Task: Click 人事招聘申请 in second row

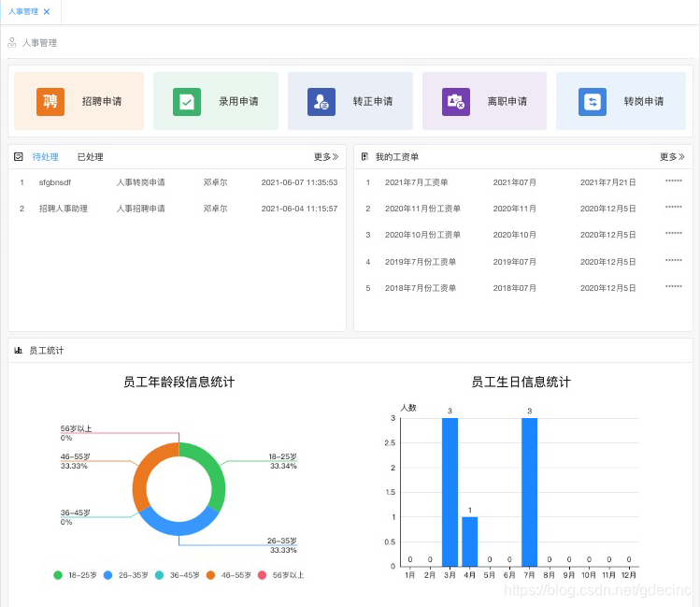Action: tap(140, 209)
